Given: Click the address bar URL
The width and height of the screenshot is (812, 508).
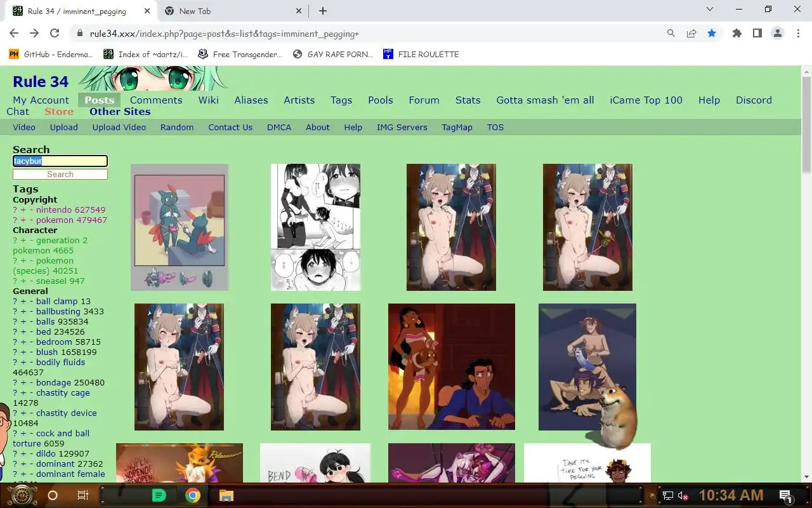Looking at the screenshot, I should click(x=224, y=34).
